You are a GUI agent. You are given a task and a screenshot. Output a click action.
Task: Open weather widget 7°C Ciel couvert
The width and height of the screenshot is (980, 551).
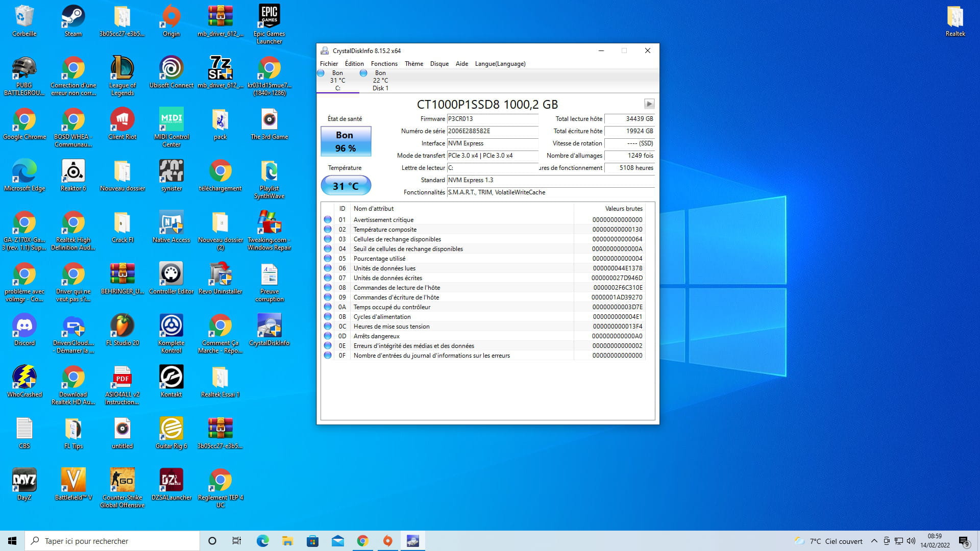828,541
